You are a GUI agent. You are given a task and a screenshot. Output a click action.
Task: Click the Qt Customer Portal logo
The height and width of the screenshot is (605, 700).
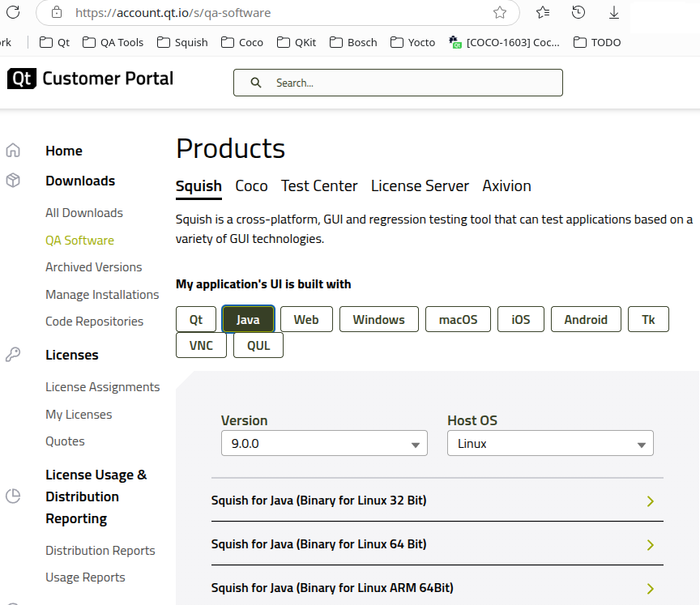tap(90, 79)
